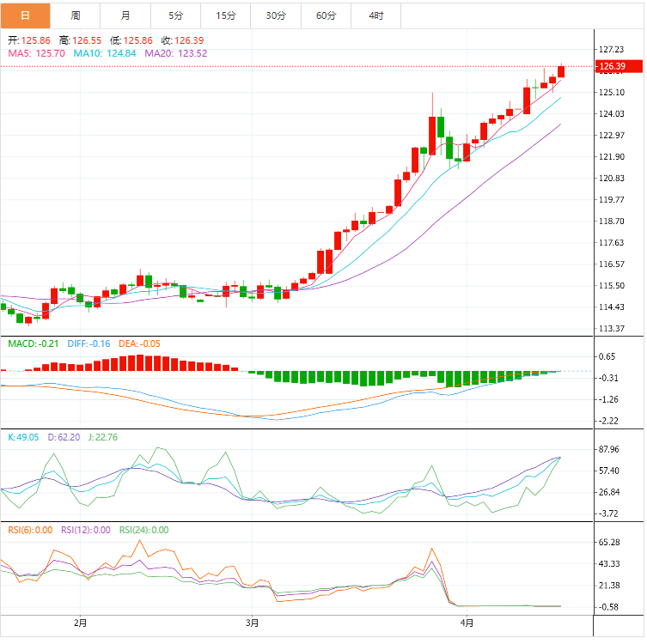
Task: Choose the 60分 interval tab
Action: (327, 15)
